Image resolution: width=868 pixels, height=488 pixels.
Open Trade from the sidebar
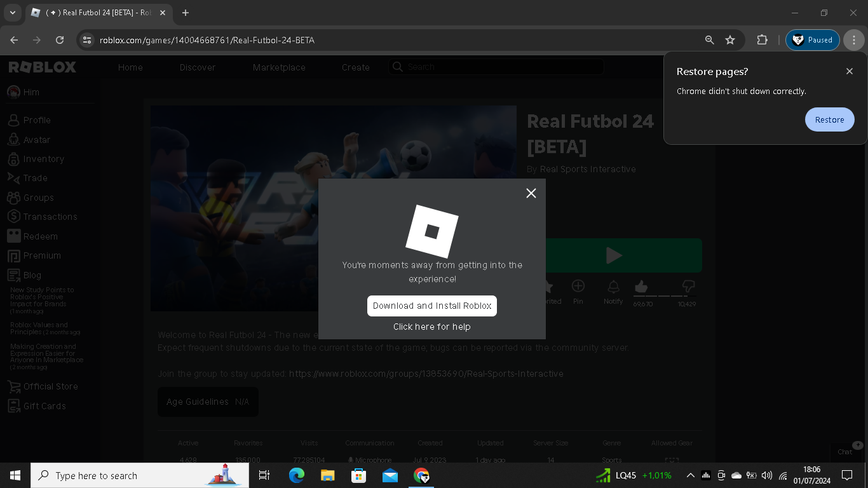click(x=27, y=178)
